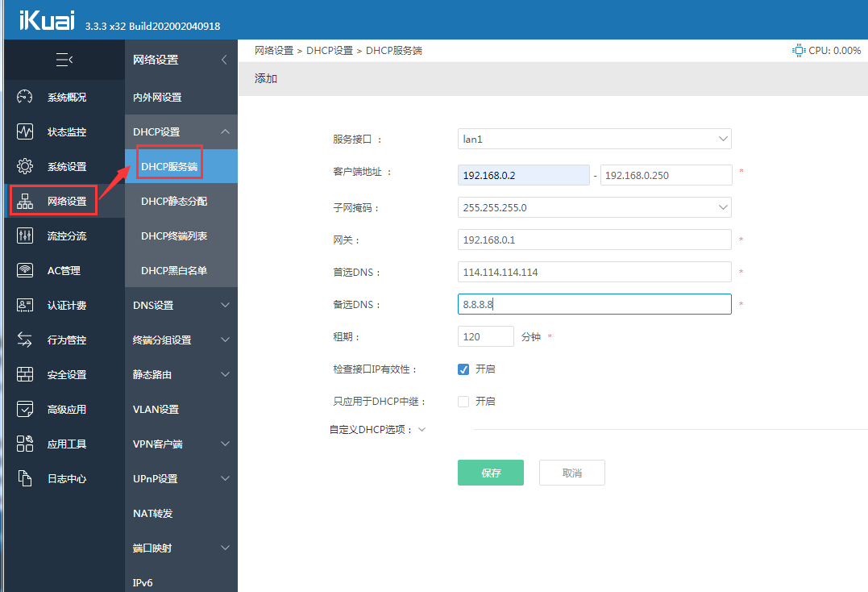Screen dimensions: 868x592
Task: Enable 只应用于DHCP中继 option
Action: [x=463, y=399]
